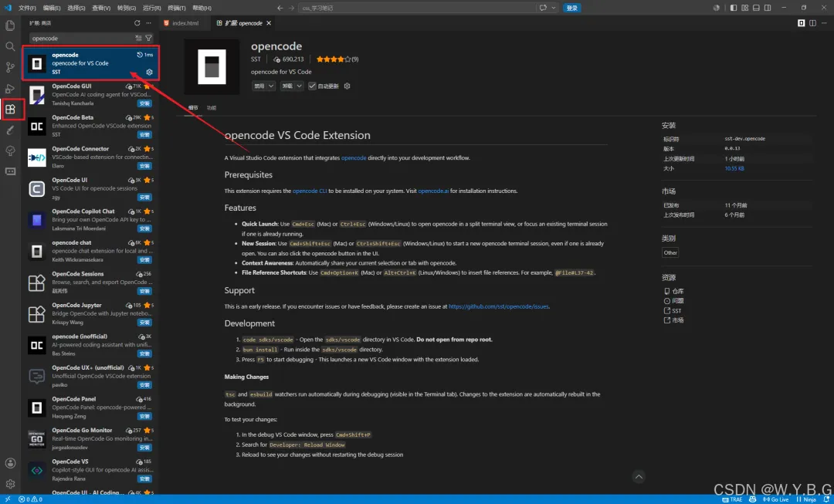Split the editor to the right
The image size is (834, 504).
[812, 23]
